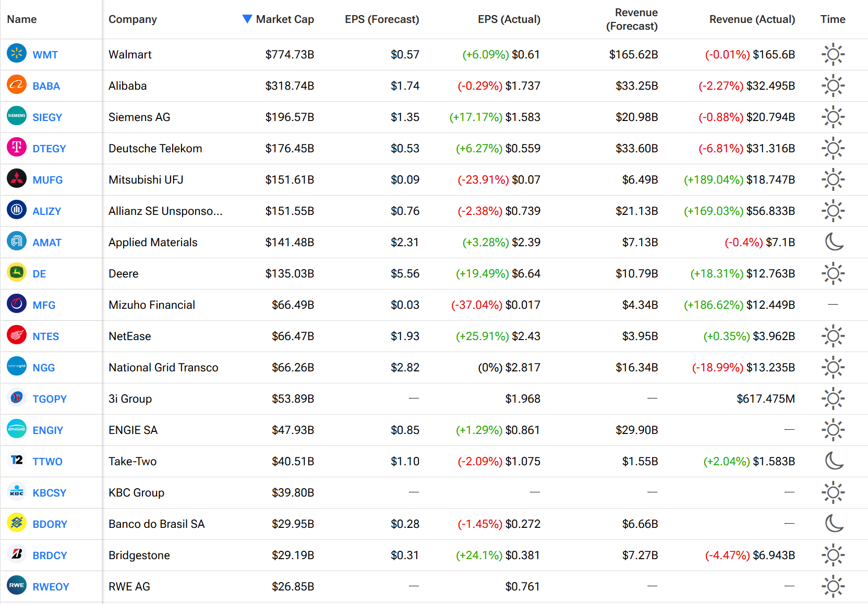868x604 pixels.
Task: Click the Bridgestone logo icon
Action: [17, 554]
